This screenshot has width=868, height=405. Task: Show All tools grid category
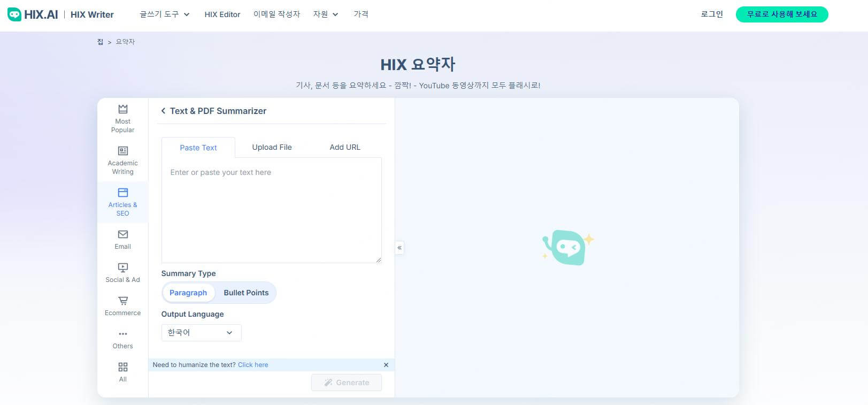[x=122, y=372]
